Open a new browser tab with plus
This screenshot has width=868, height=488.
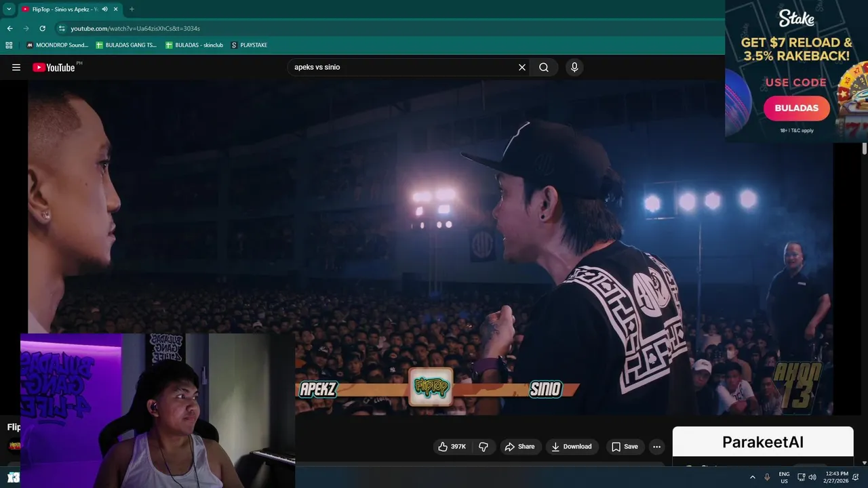pos(132,9)
